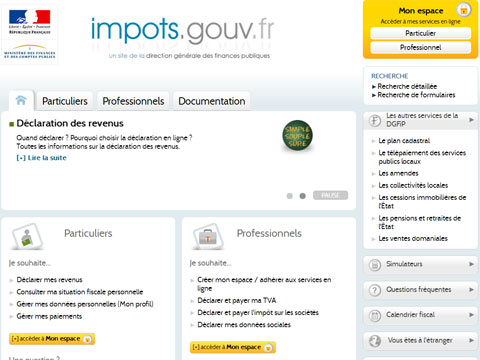The height and width of the screenshot is (360, 480).
Task: Open Déclarer mes revenus link
Action: 49,280
